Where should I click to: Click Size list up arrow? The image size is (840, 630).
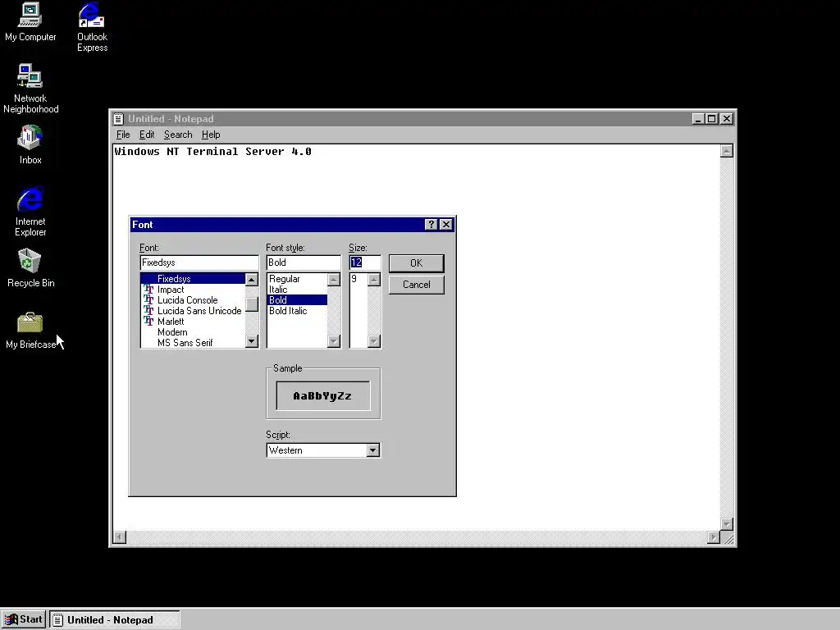374,280
